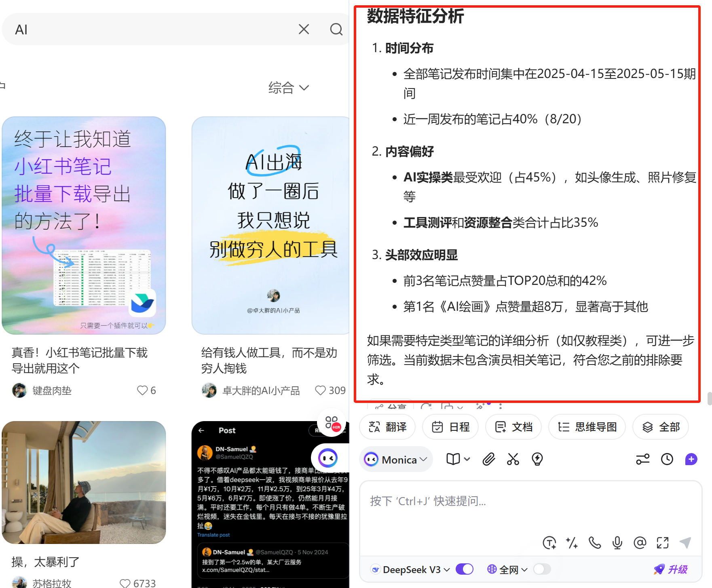This screenshot has width=712, height=588.
Task: Open the chat settings sliders icon
Action: [x=642, y=459]
